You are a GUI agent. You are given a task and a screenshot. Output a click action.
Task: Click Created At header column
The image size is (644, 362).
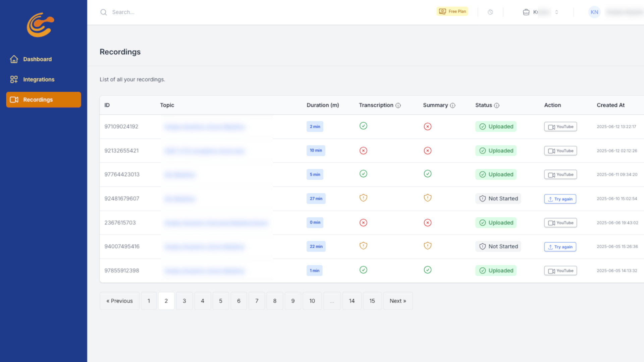610,105
